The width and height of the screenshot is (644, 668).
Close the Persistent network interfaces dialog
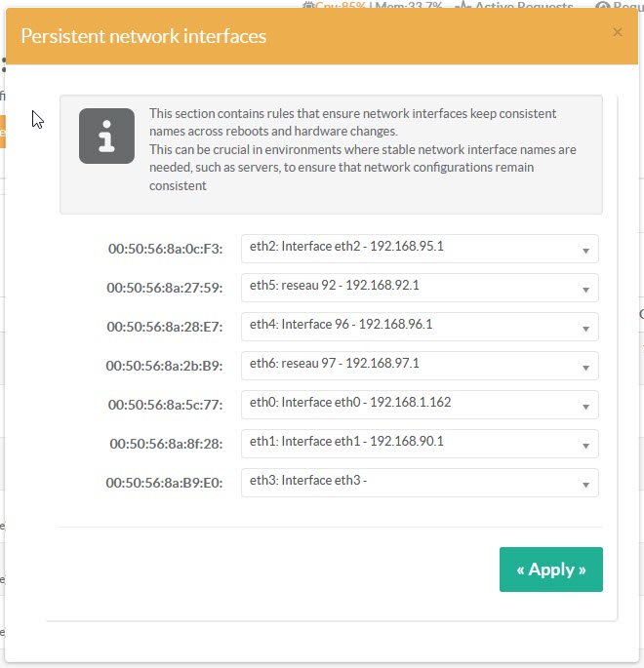click(617, 32)
